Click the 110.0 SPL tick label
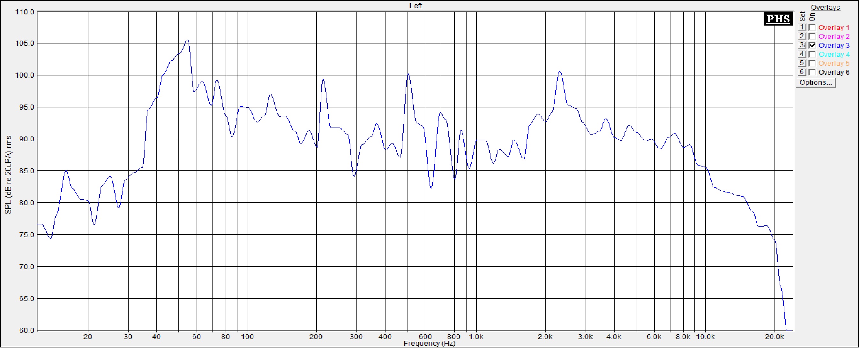This screenshot has width=868, height=358. click(x=25, y=12)
